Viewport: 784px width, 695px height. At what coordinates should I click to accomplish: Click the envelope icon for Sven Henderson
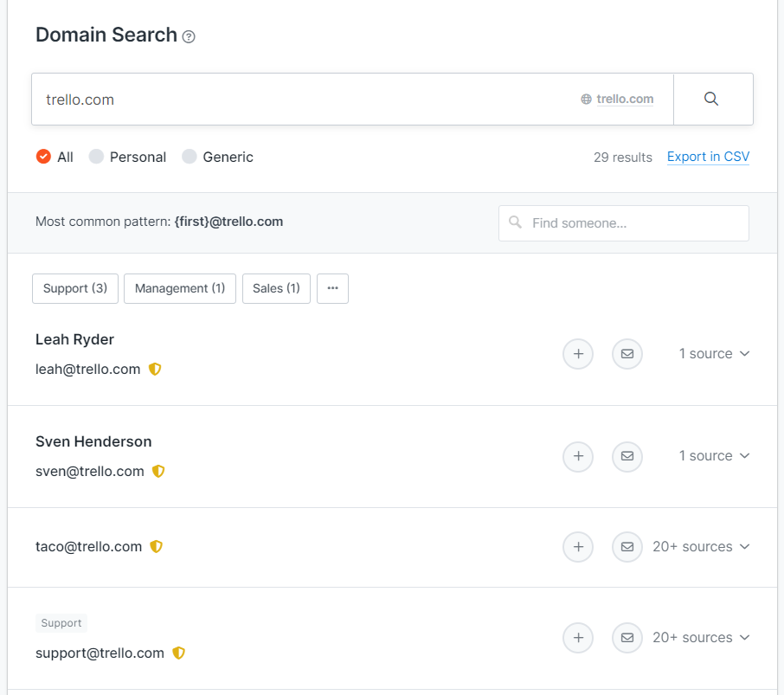(x=627, y=456)
